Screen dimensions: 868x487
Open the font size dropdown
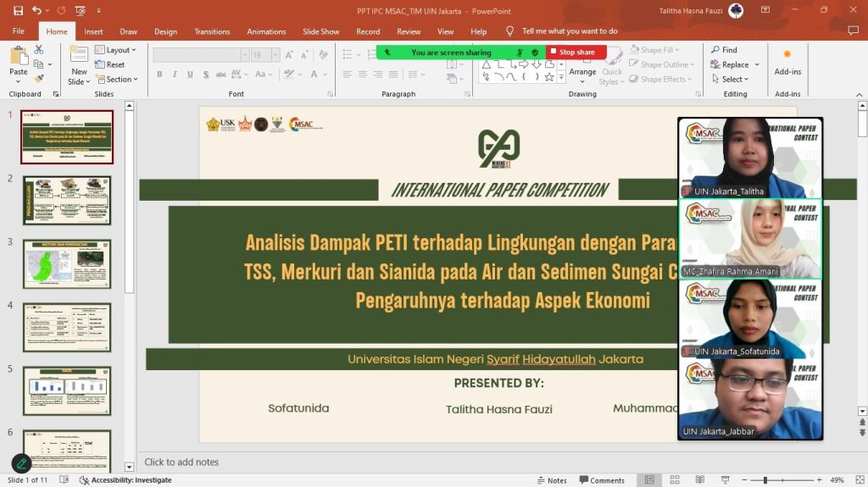275,55
